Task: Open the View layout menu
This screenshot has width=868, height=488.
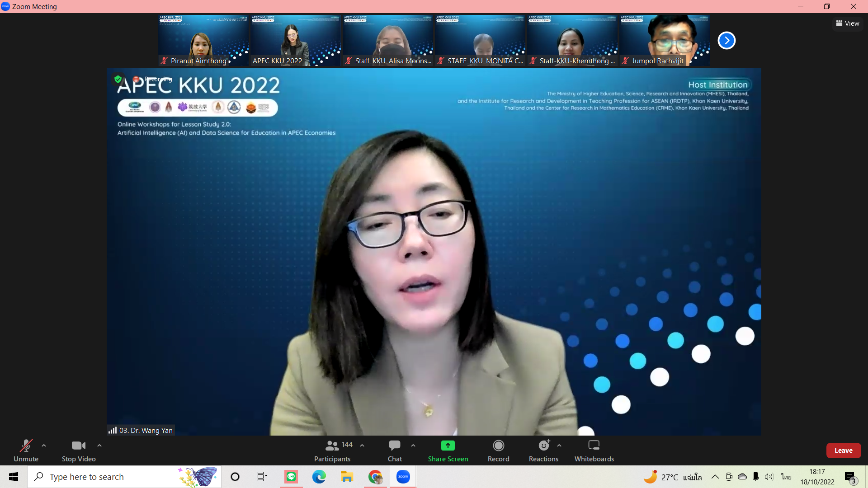Action: [848, 23]
